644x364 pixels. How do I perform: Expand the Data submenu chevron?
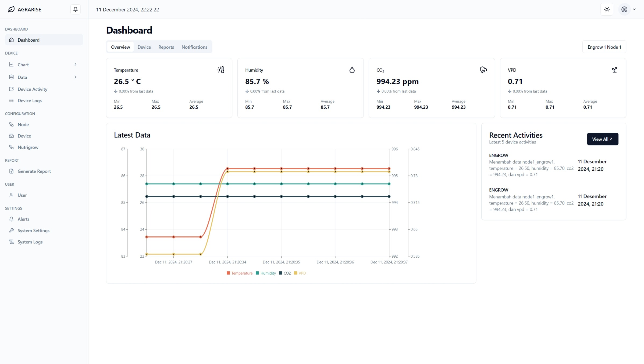point(76,77)
